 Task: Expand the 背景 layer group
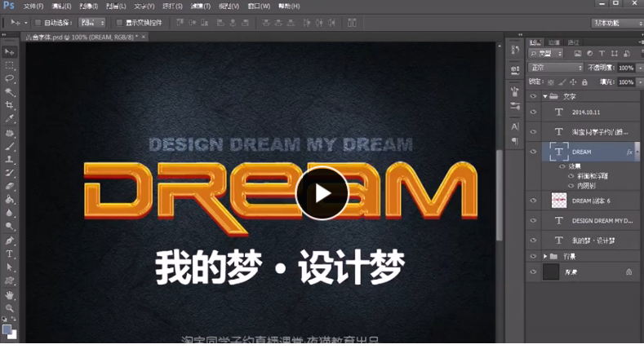pos(545,257)
